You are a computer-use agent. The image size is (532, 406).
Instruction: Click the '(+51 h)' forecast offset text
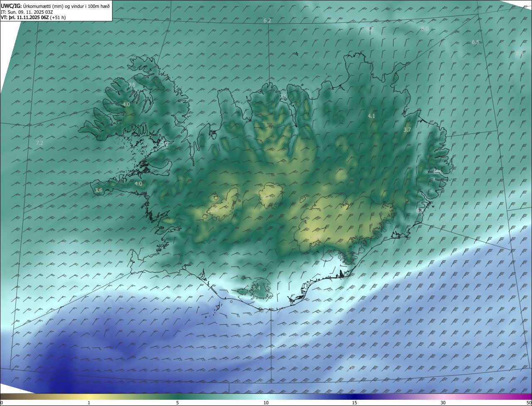58,17
